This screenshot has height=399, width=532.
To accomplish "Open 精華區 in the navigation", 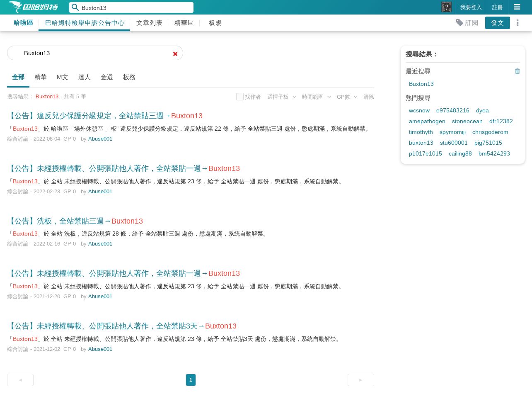I will (x=184, y=23).
